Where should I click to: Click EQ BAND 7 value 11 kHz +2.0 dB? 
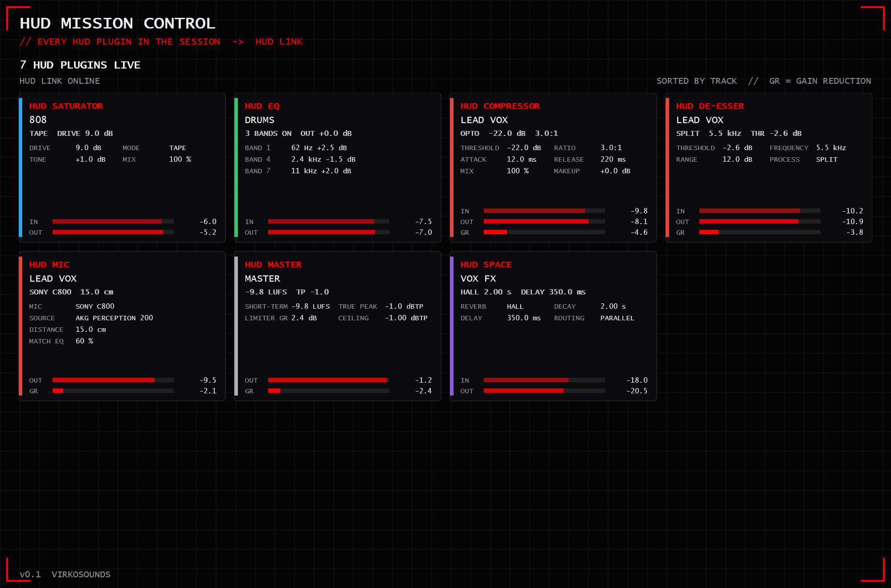point(321,171)
